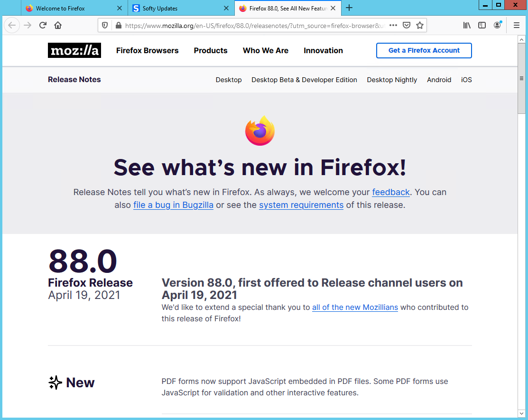
Task: Click the scrollbar down arrow
Action: 521,413
